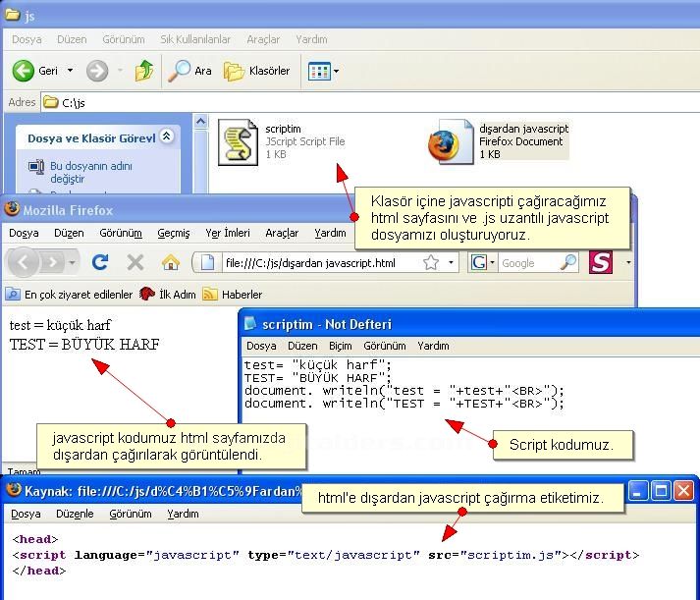
Task: Go back with Explorer's Geri button
Action: pos(35,71)
